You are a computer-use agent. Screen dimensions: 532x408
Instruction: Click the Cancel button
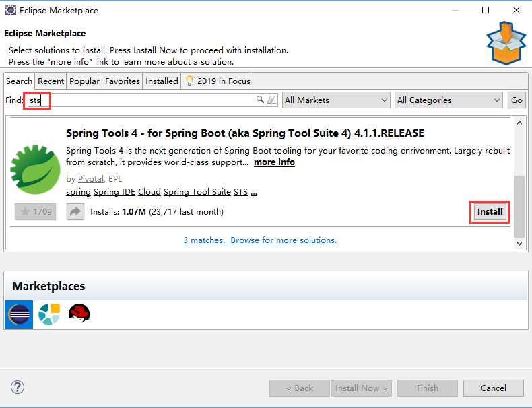(x=494, y=388)
